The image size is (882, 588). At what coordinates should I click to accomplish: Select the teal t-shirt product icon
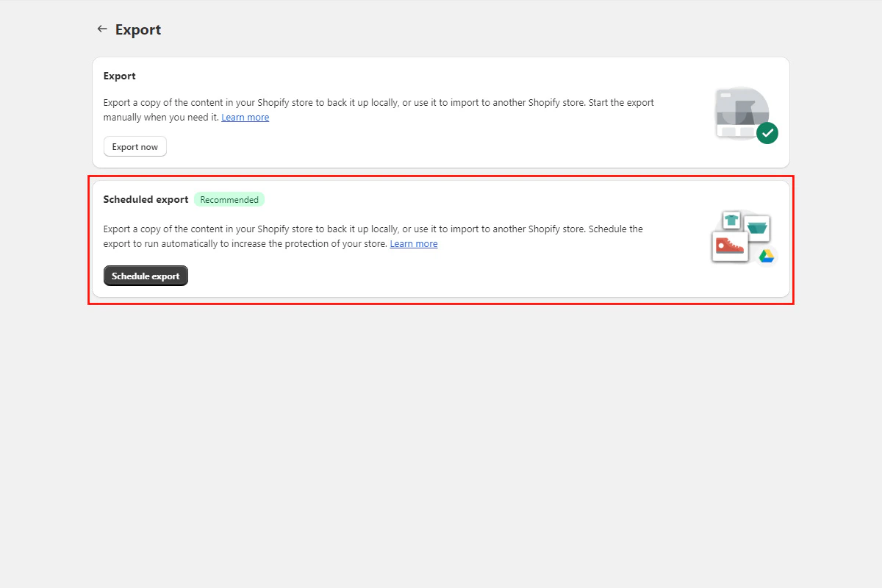pyautogui.click(x=731, y=220)
